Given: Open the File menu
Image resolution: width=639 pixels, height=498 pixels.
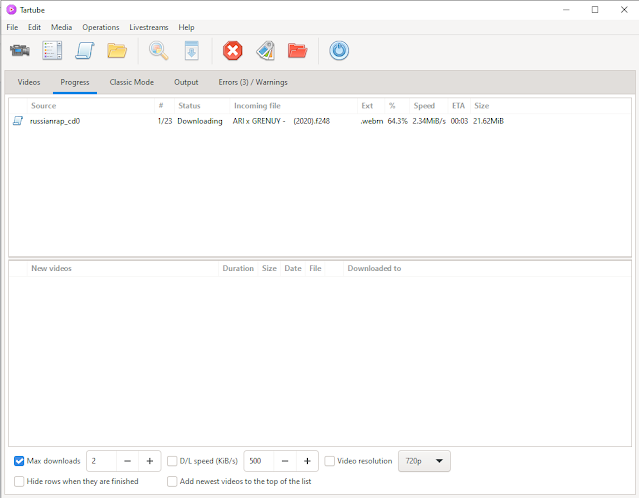Looking at the screenshot, I should click(12, 27).
